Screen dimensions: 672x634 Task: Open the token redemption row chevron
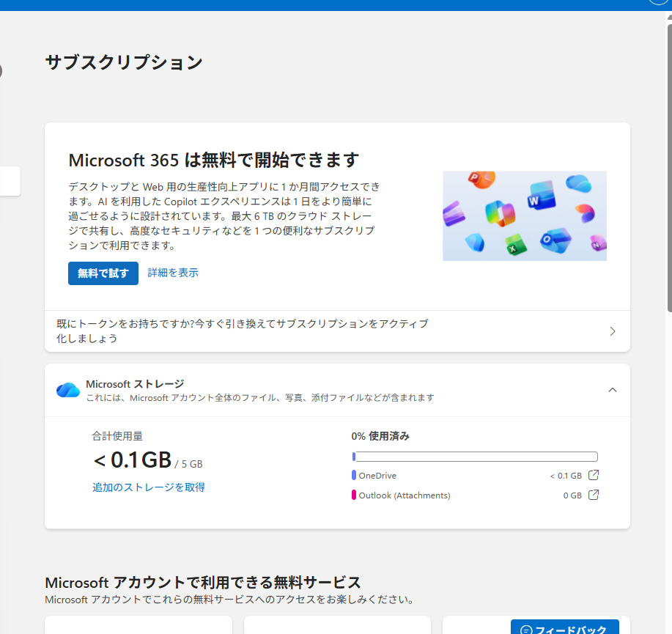tap(613, 331)
